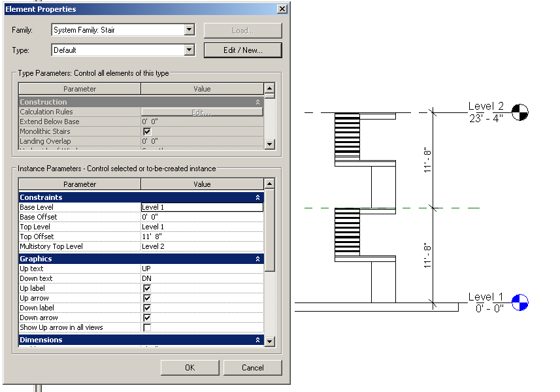Image resolution: width=560 pixels, height=392 pixels.
Task: Open the Family dropdown list
Action: [189, 30]
